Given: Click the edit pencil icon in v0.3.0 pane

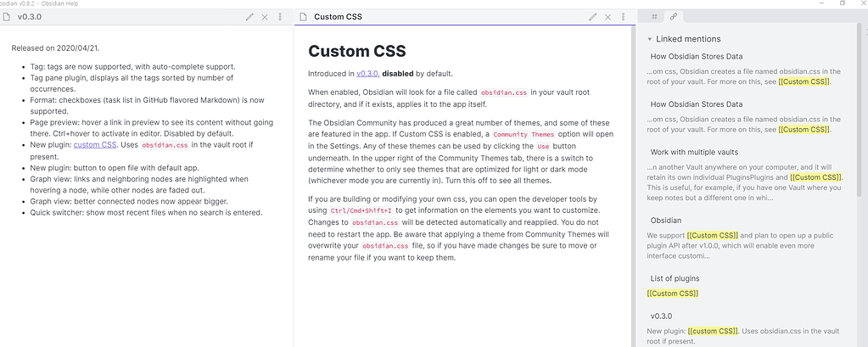Looking at the screenshot, I should coord(249,17).
